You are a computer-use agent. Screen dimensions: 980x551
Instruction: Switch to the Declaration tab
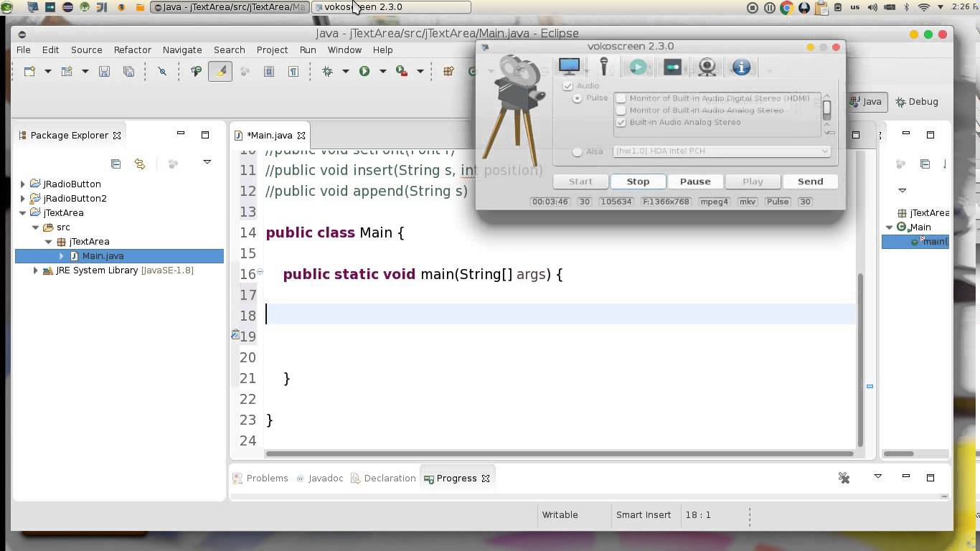pyautogui.click(x=383, y=478)
